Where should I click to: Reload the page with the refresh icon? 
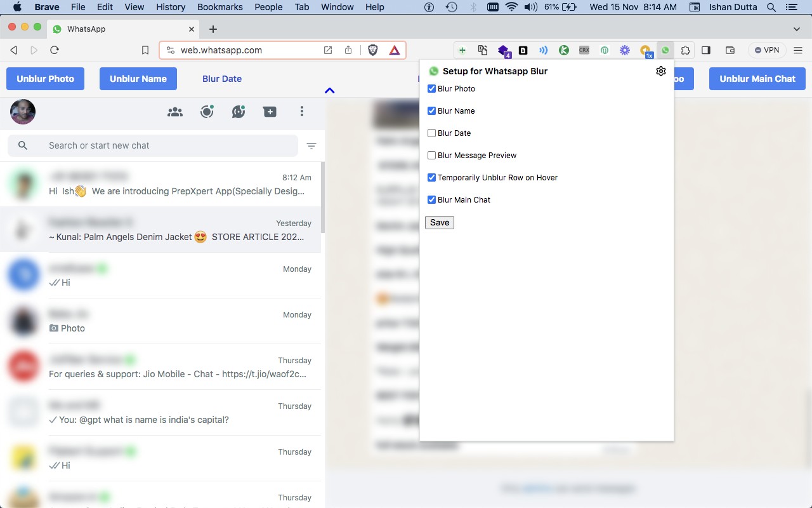coord(55,50)
